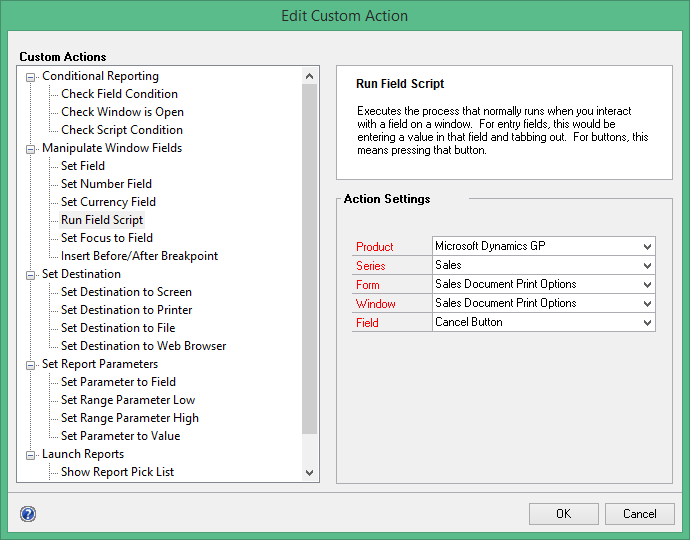Select Check Window is Open action

click(x=122, y=112)
